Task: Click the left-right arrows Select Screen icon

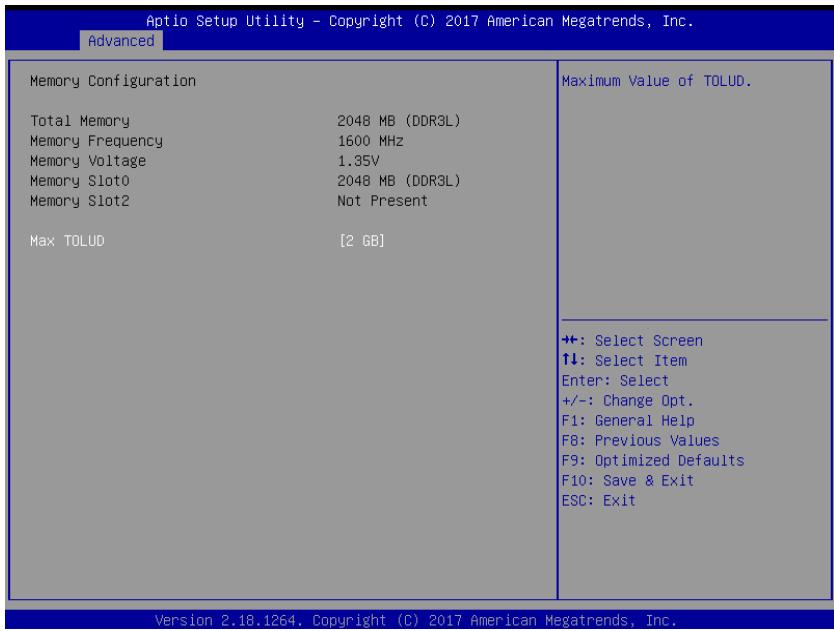Action: [572, 340]
